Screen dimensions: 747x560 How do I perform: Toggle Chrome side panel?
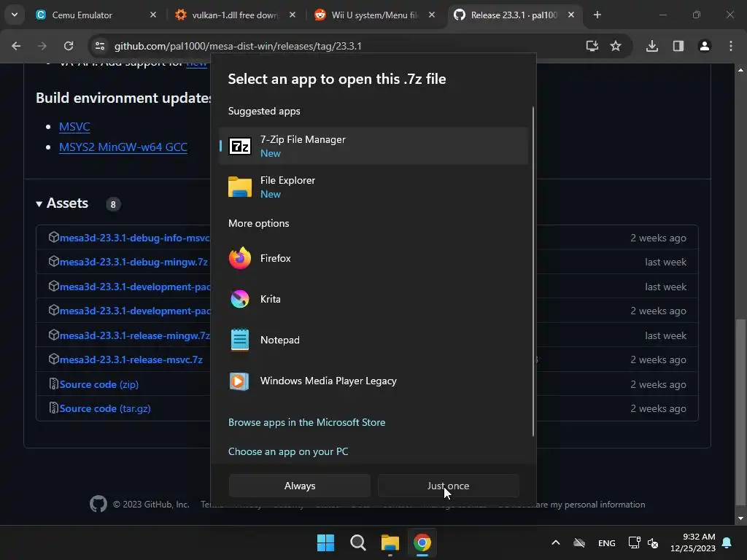[678, 46]
